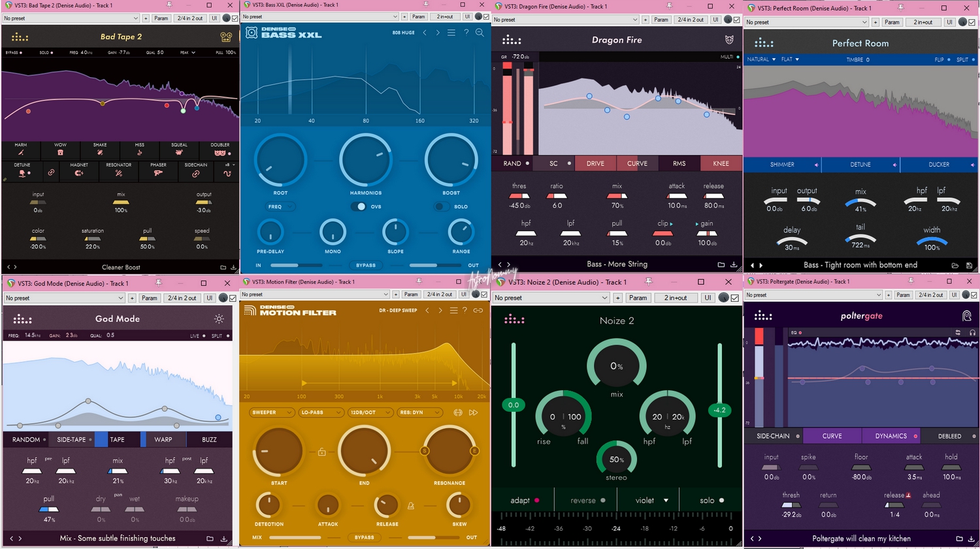Open the Flat dropdown in Perfect Room
Screen dimensions: 980x549
pos(790,59)
